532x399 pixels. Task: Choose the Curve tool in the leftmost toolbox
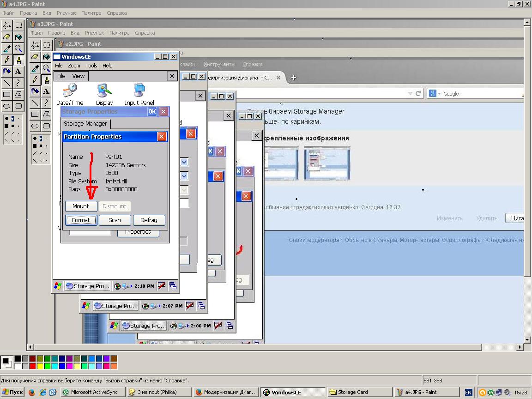tap(18, 83)
